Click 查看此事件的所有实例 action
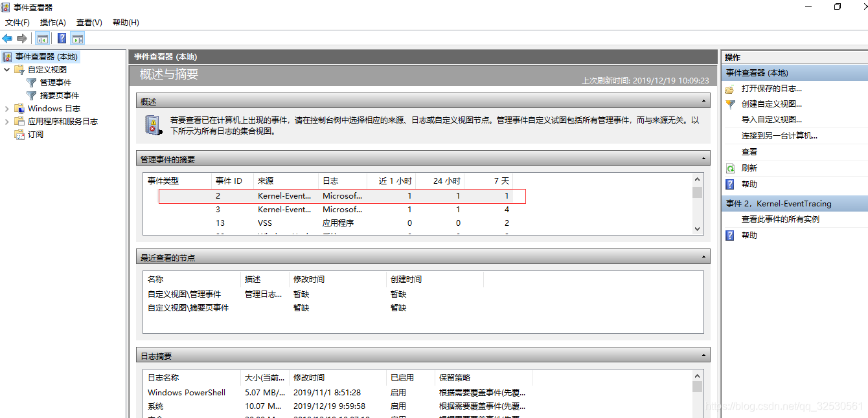The image size is (868, 418). [781, 219]
